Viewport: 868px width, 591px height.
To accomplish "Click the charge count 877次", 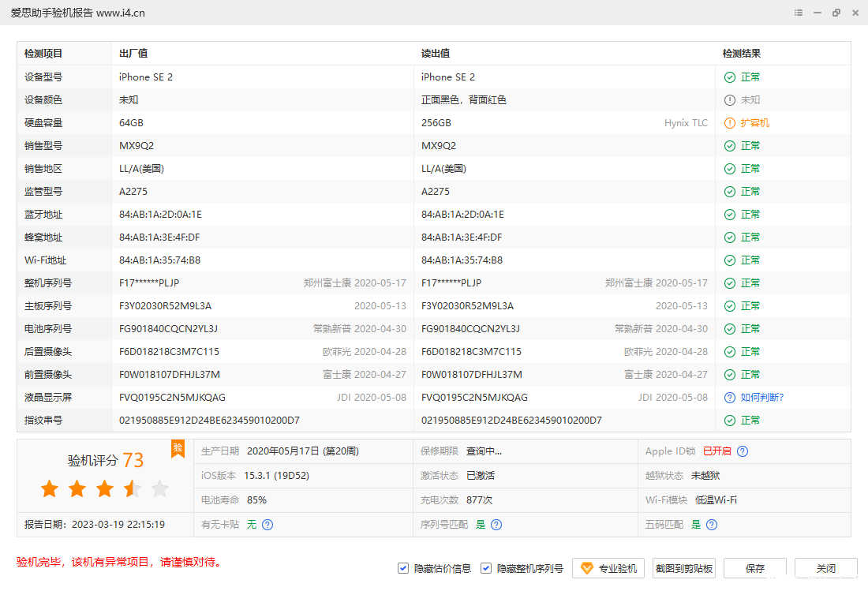I will pyautogui.click(x=480, y=500).
